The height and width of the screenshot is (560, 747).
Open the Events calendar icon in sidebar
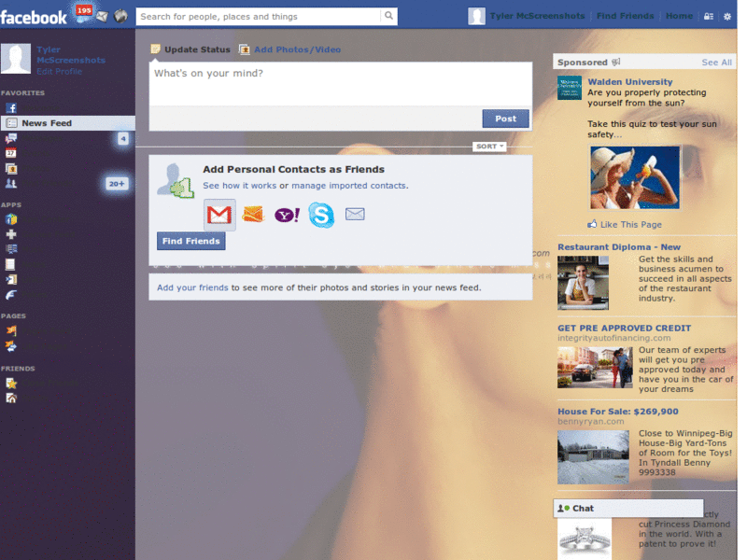[11, 153]
